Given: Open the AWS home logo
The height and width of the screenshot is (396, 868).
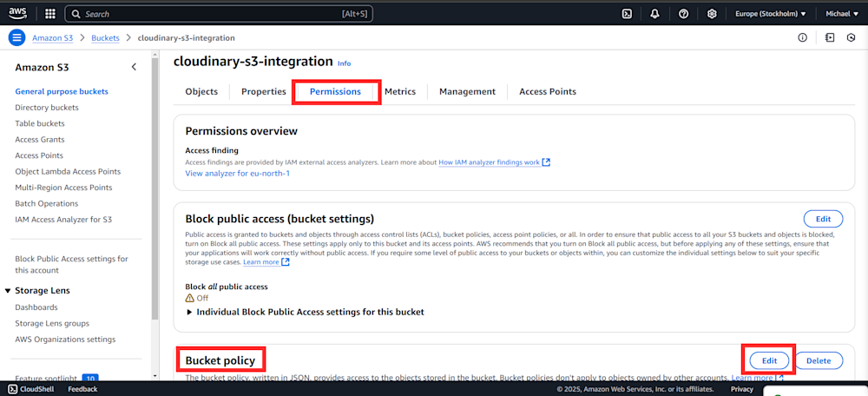Looking at the screenshot, I should tap(17, 13).
